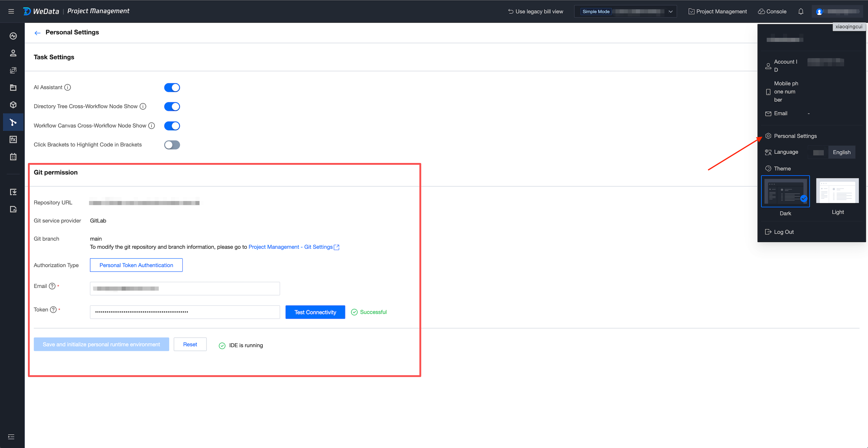The width and height of the screenshot is (868, 448).
Task: Select the Light theme thumbnail
Action: pyautogui.click(x=837, y=191)
